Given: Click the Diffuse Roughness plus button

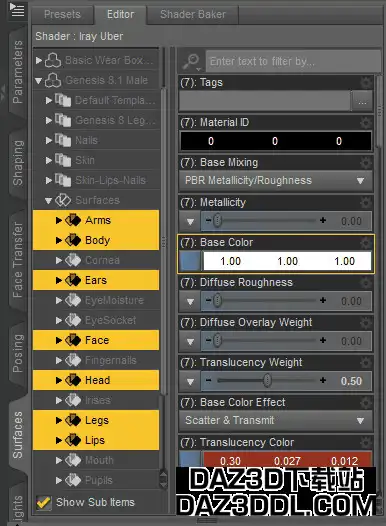Looking at the screenshot, I should [323, 300].
